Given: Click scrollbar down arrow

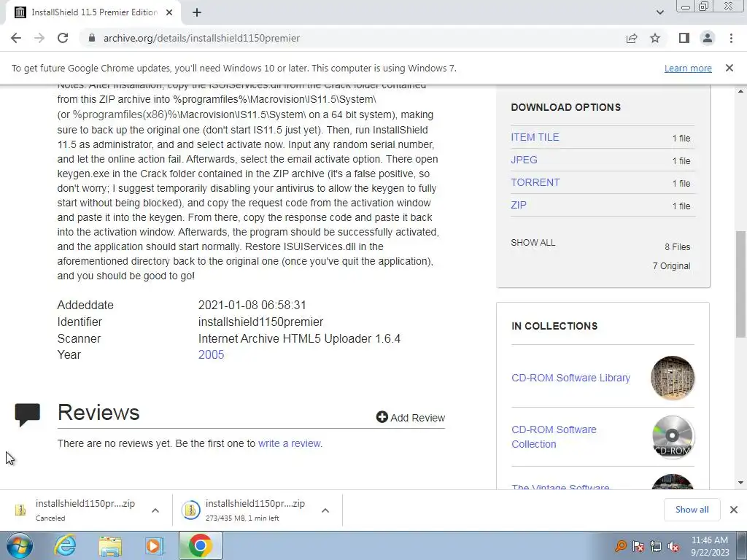Looking at the screenshot, I should (x=741, y=483).
